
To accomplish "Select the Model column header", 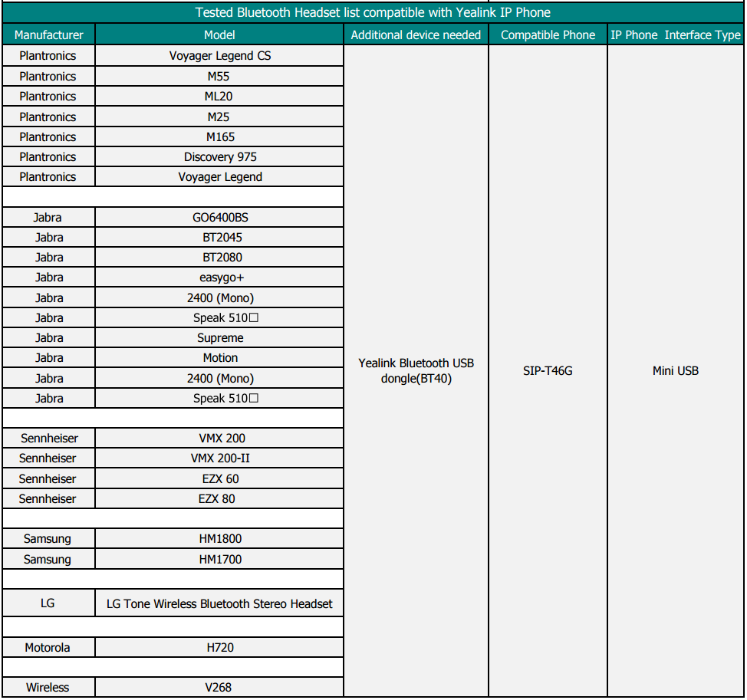I will tap(219, 35).
